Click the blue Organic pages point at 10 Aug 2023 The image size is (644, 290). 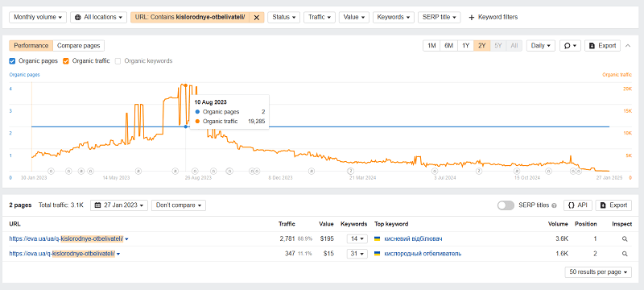point(186,126)
